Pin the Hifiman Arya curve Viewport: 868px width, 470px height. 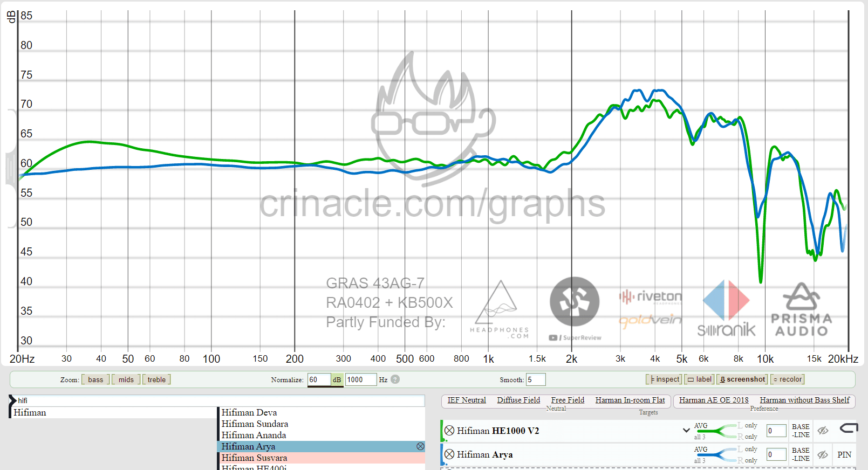[844, 455]
